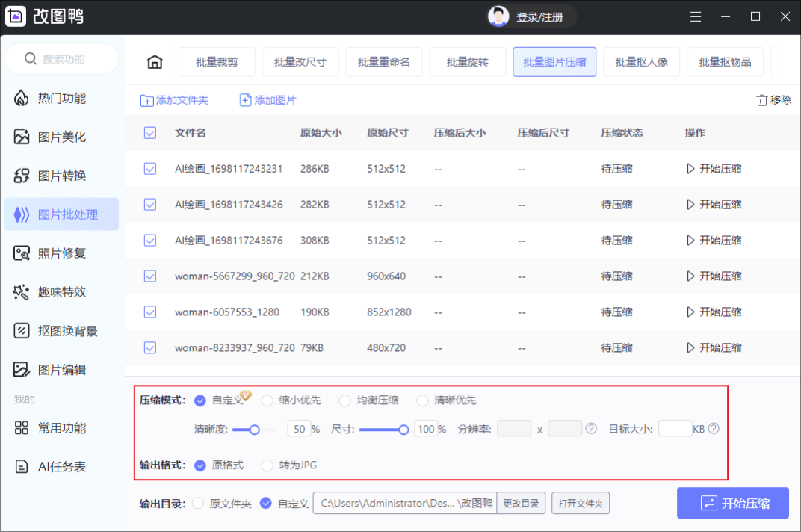
Task: Open the AI任务表 panel
Action: (61, 466)
